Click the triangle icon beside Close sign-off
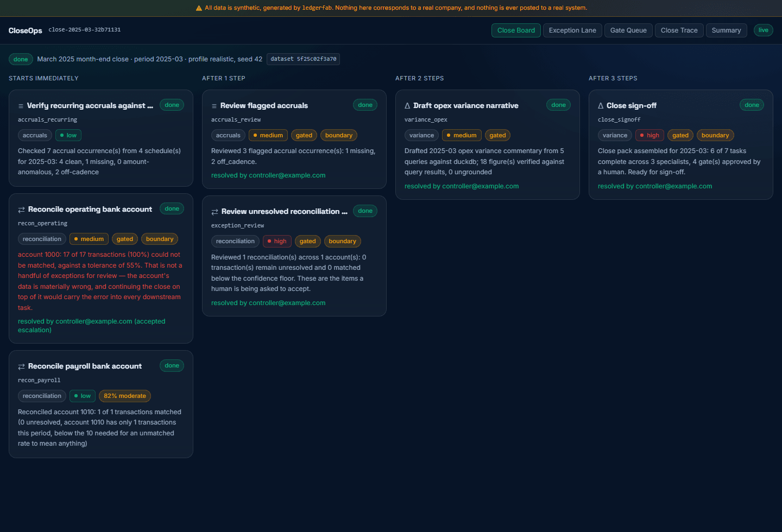 [601, 106]
